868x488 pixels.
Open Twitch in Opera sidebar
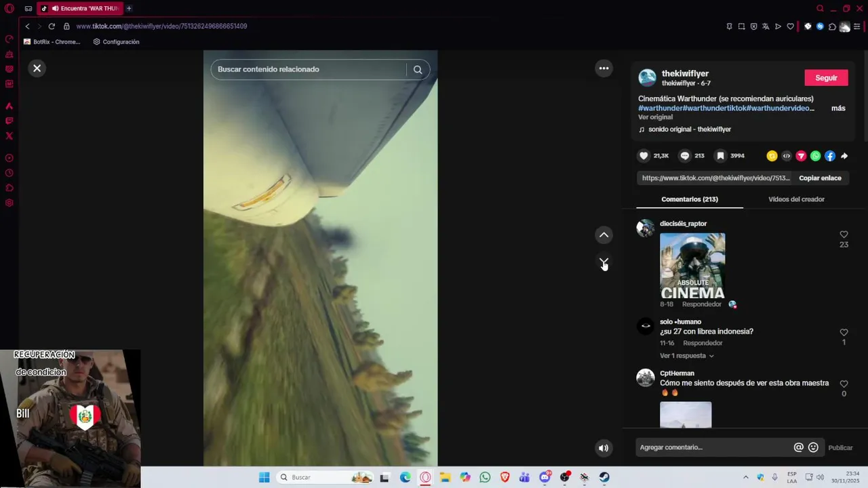(x=9, y=121)
